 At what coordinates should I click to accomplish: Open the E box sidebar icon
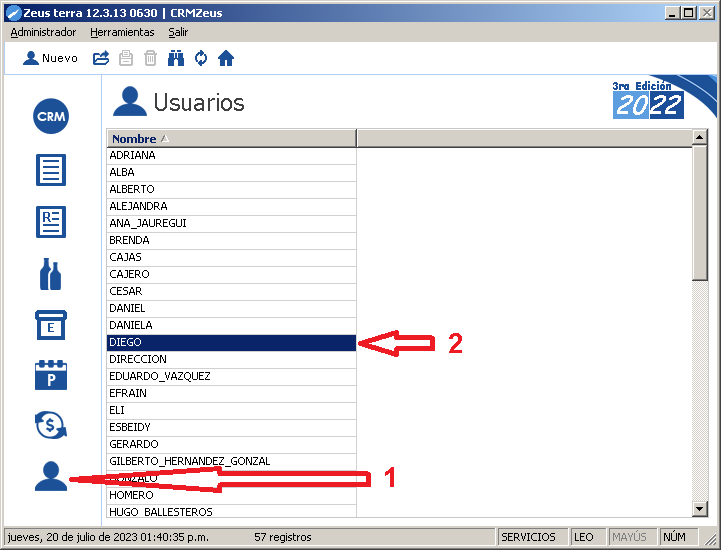point(51,325)
